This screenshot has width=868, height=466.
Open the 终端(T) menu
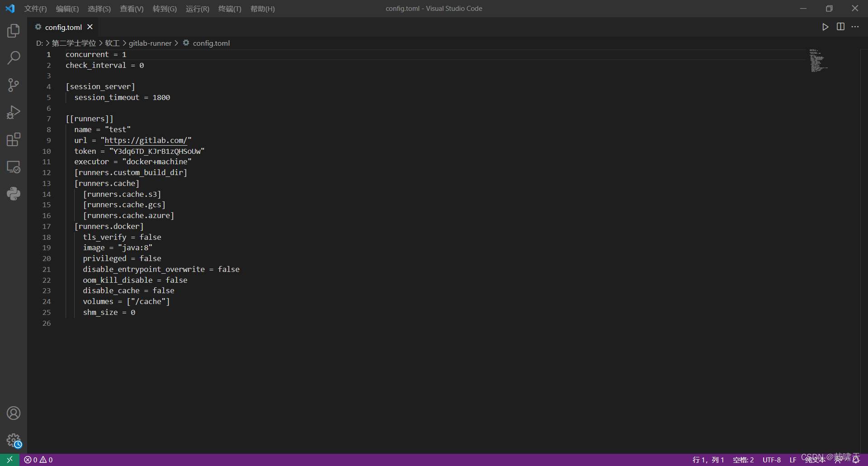pyautogui.click(x=230, y=9)
